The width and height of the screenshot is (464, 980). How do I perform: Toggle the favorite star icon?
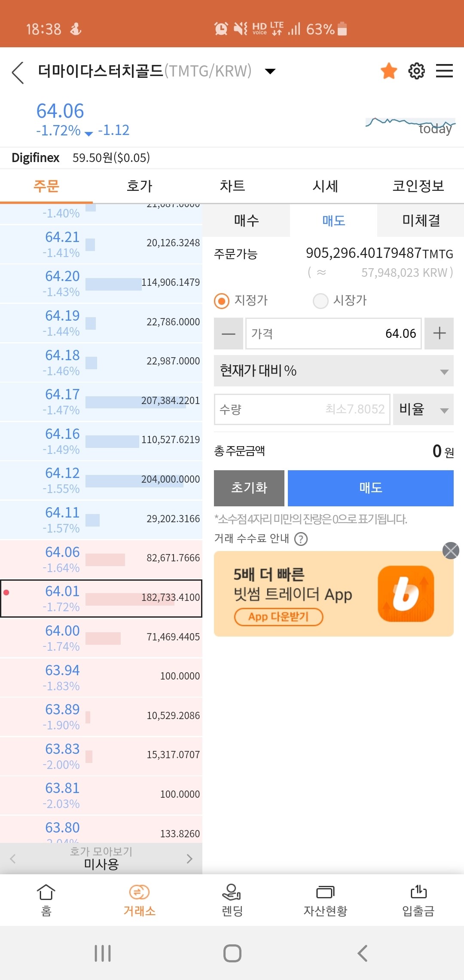click(x=389, y=71)
